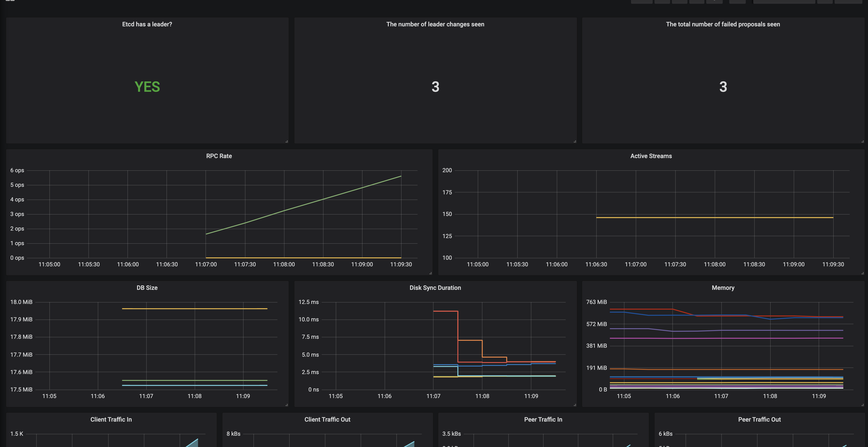
Task: Open the Disk Sync Duration panel title menu
Action: click(x=435, y=288)
